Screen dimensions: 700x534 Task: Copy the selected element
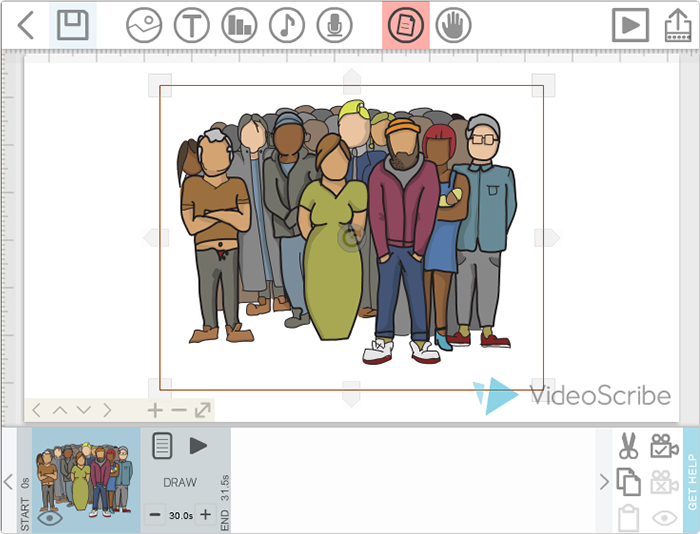629,482
